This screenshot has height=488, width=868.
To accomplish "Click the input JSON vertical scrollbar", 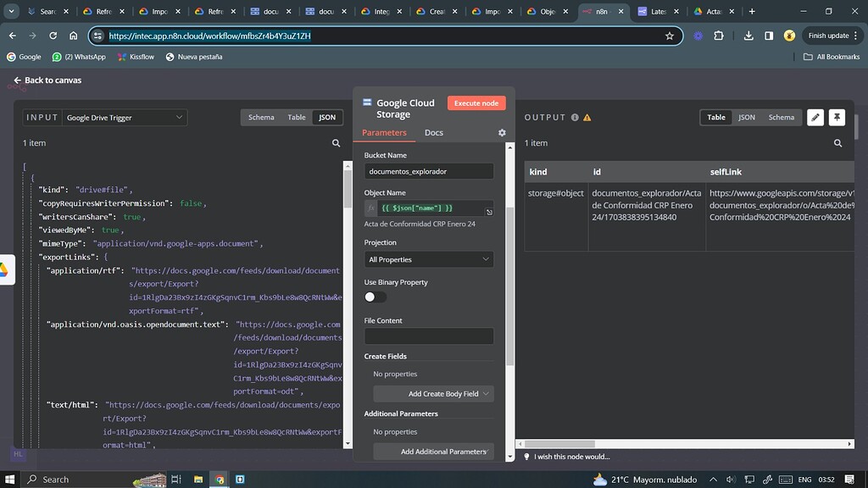I will (347, 189).
